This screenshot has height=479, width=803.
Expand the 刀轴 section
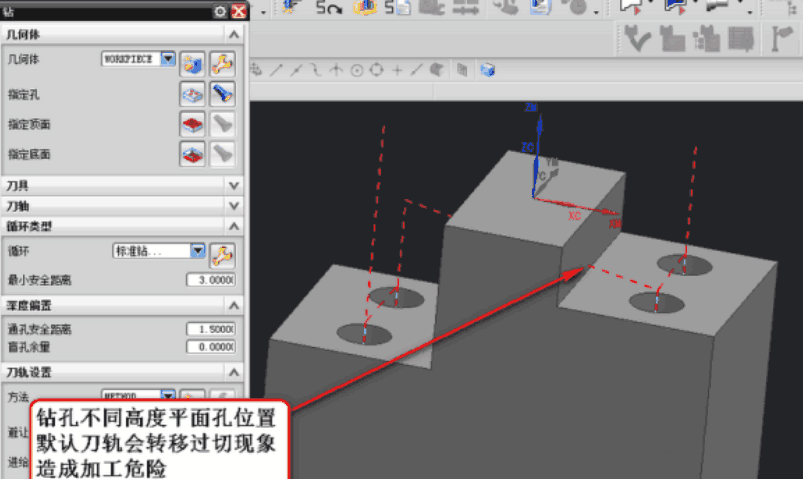pyautogui.click(x=234, y=206)
